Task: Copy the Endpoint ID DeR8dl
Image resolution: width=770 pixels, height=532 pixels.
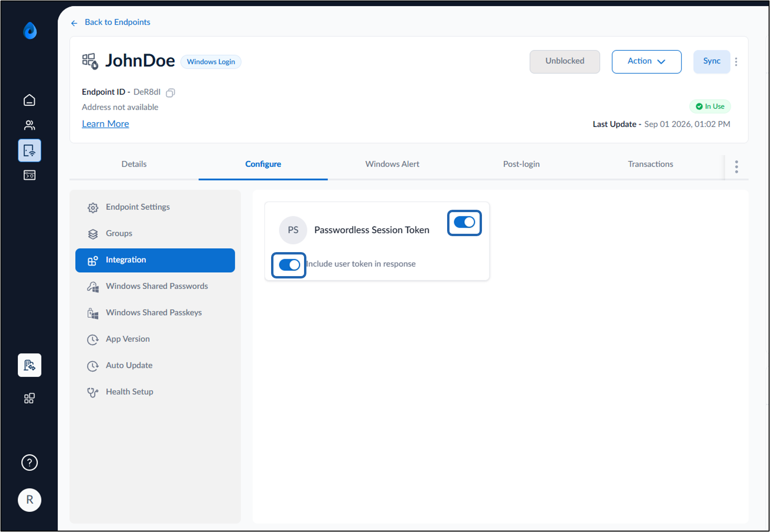Action: [170, 93]
